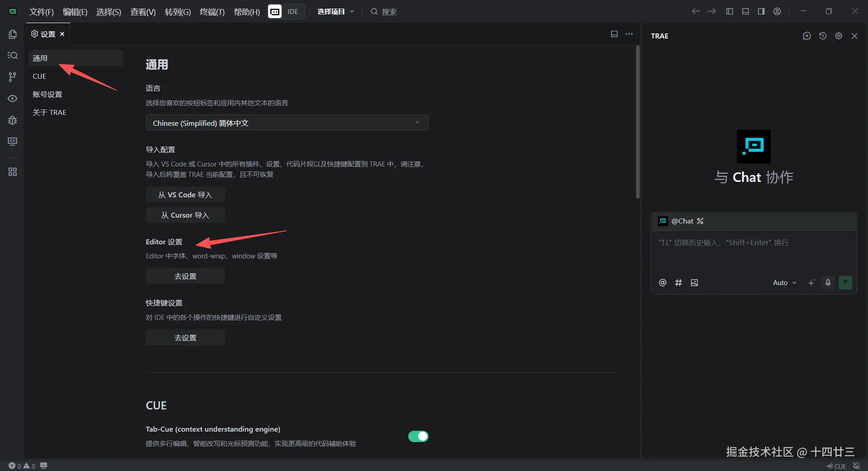The width and height of the screenshot is (868, 471).
Task: Open the 查看(V) menu
Action: pos(143,12)
